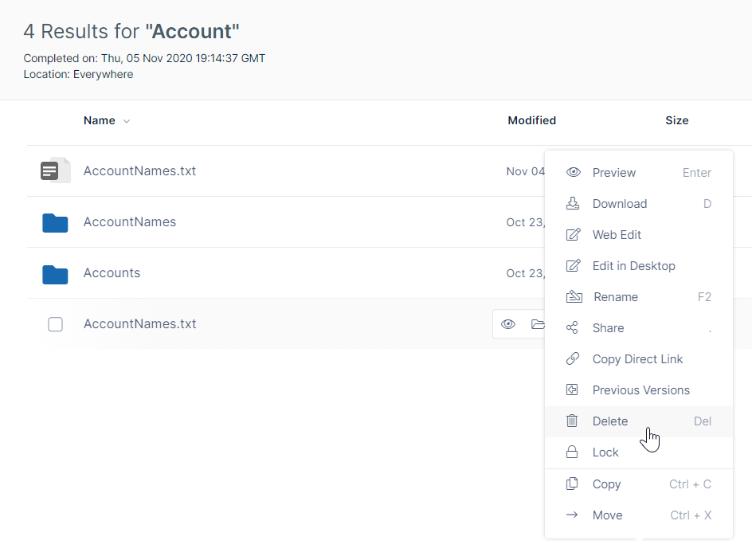This screenshot has width=752, height=560.
Task: Click the eye preview button in row toolbar
Action: pos(508,324)
